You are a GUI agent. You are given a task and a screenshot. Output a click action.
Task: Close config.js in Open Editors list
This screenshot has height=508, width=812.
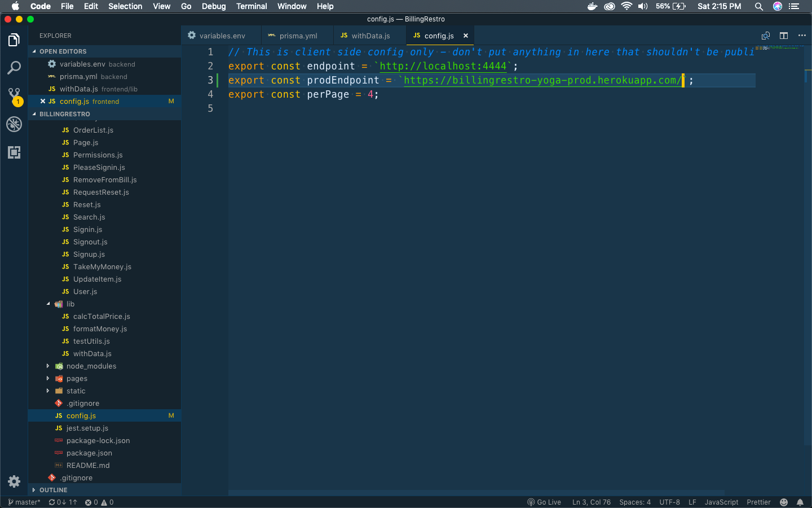point(43,102)
